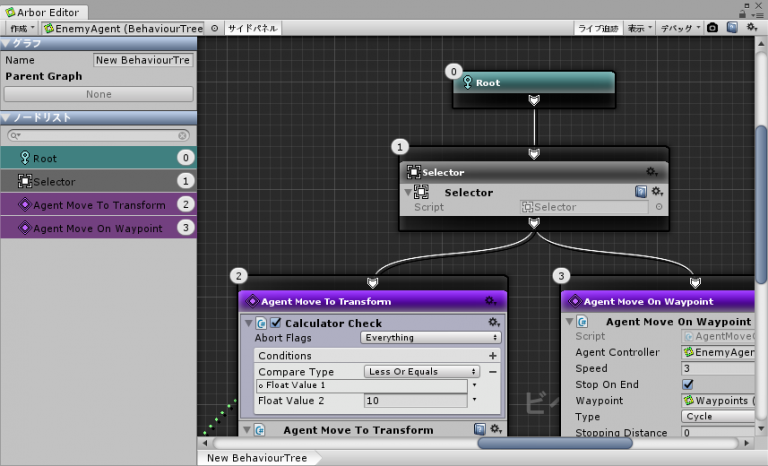This screenshot has width=768, height=466.
Task: Click the camera capture icon in toolbar
Action: click(712, 28)
